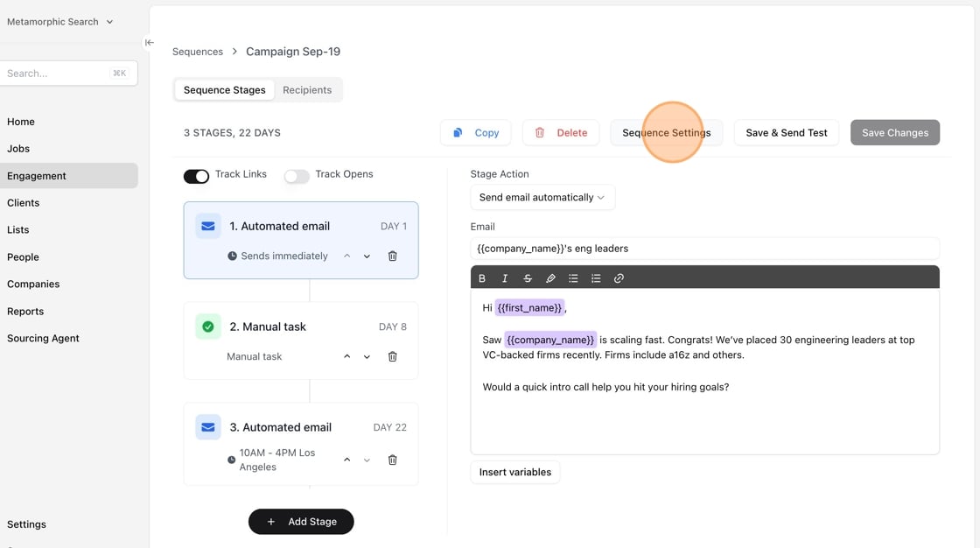Open Sequence Settings
The width and height of the screenshot is (980, 548).
[x=666, y=132]
